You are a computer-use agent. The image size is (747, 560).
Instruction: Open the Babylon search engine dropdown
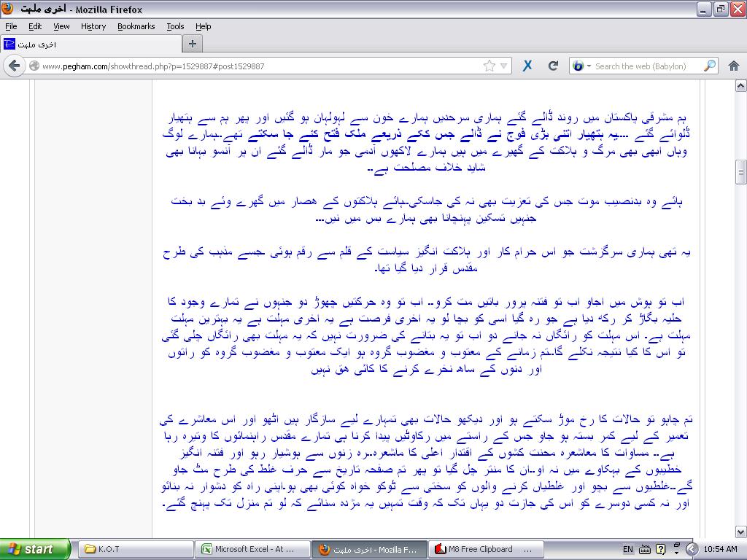(581, 66)
